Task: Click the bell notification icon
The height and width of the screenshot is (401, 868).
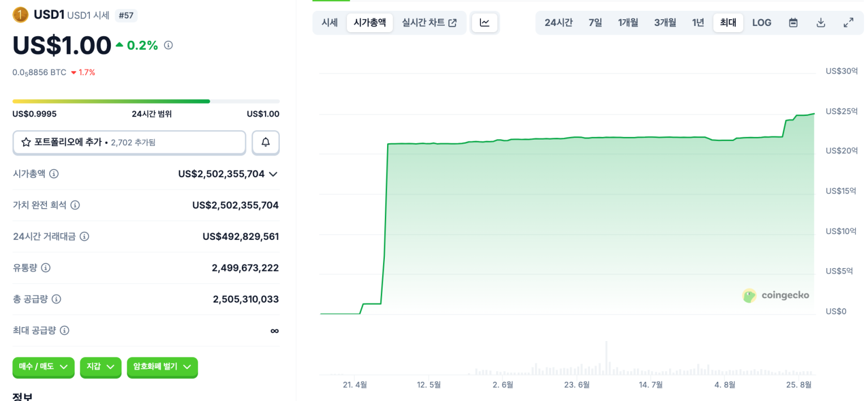Action: click(266, 143)
